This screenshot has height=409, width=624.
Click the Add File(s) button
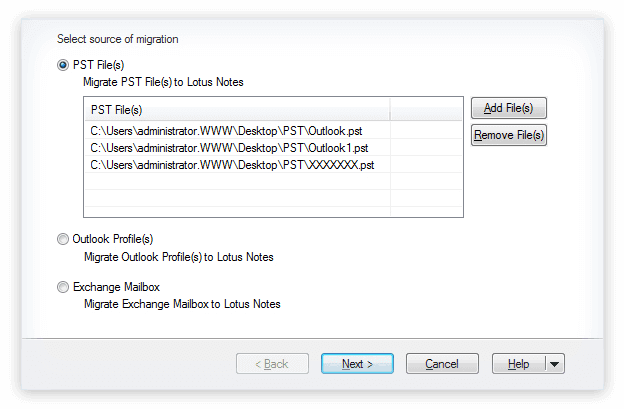pyautogui.click(x=509, y=108)
